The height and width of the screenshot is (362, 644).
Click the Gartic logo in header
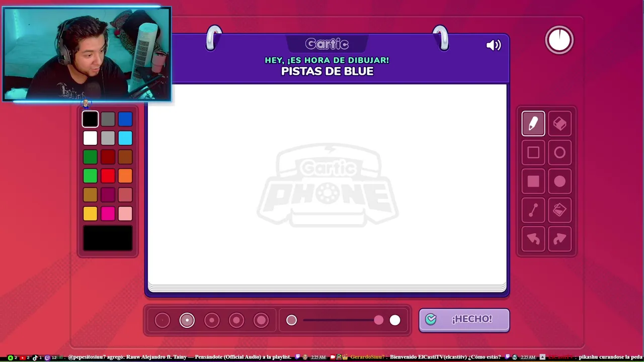[327, 44]
